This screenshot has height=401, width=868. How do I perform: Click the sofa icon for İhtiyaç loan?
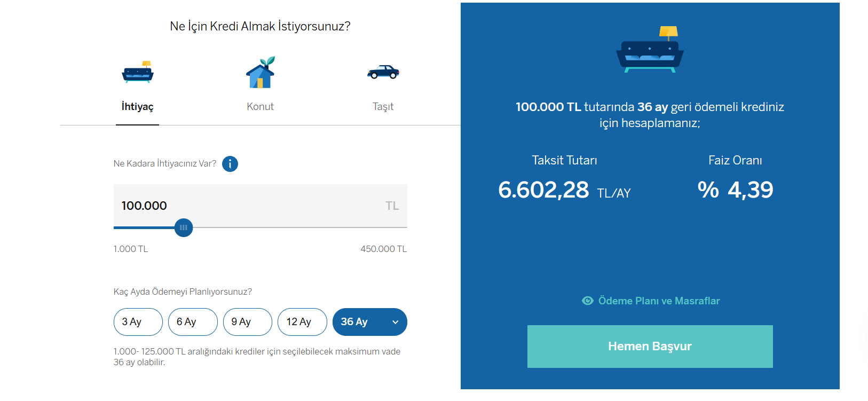coord(138,72)
